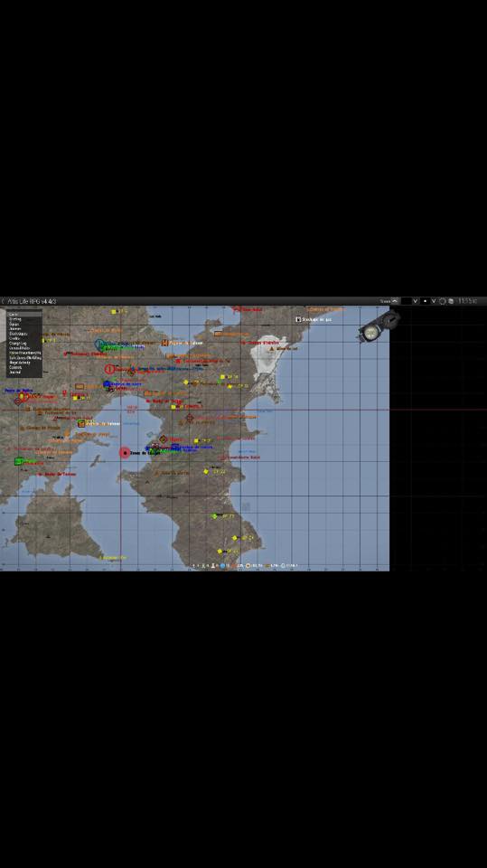Click the Stockage de gaz marker icon
Viewport: 487px width, 868px height.
click(298, 319)
